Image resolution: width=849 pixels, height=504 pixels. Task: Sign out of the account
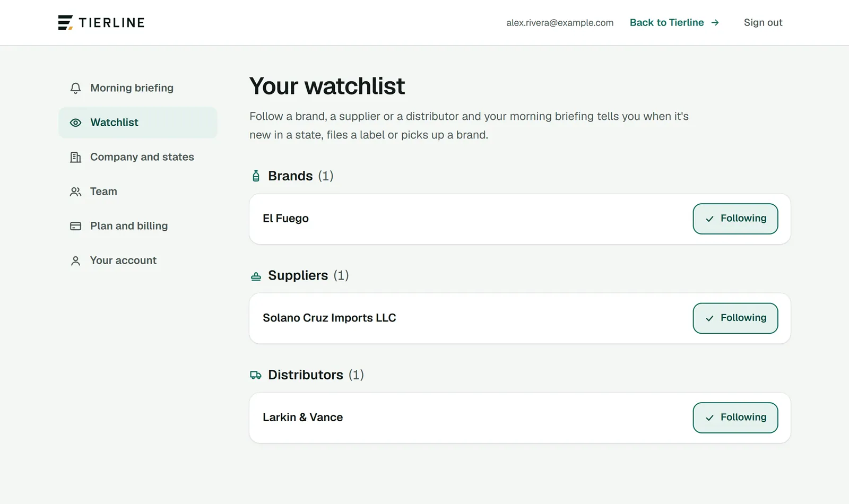(763, 23)
